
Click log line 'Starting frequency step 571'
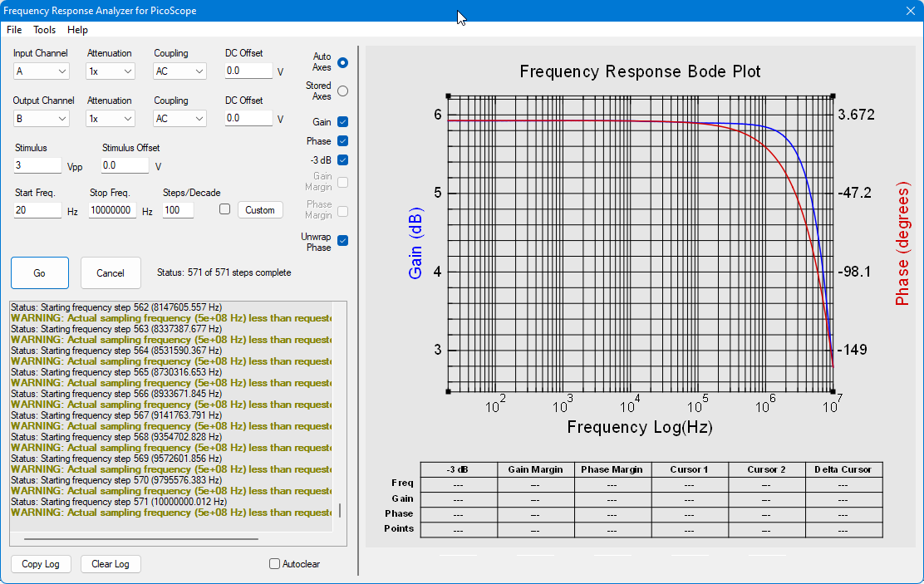(119, 502)
